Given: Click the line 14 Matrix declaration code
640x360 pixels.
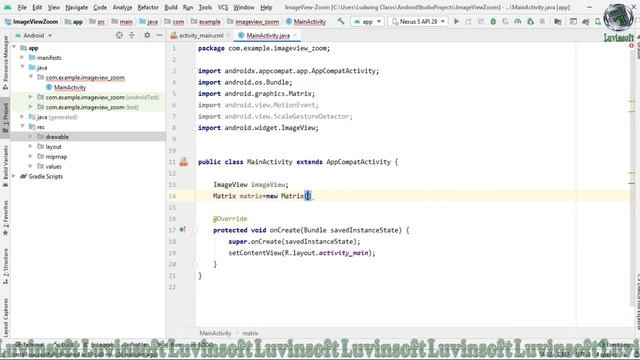Looking at the screenshot, I should [x=262, y=196].
